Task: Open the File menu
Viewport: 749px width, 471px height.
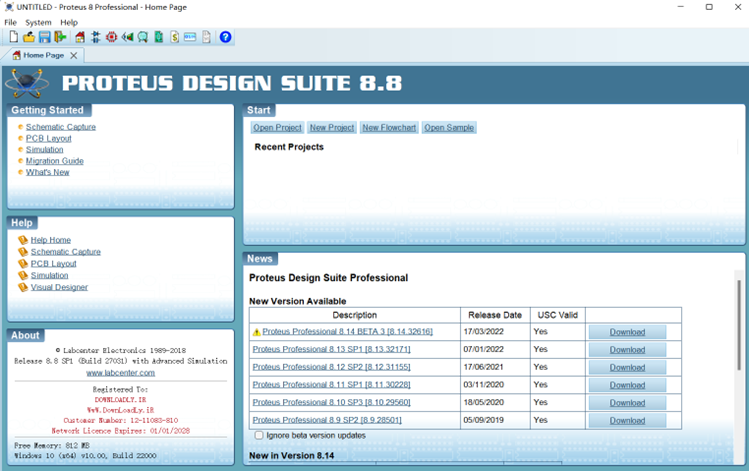Action: pos(11,22)
